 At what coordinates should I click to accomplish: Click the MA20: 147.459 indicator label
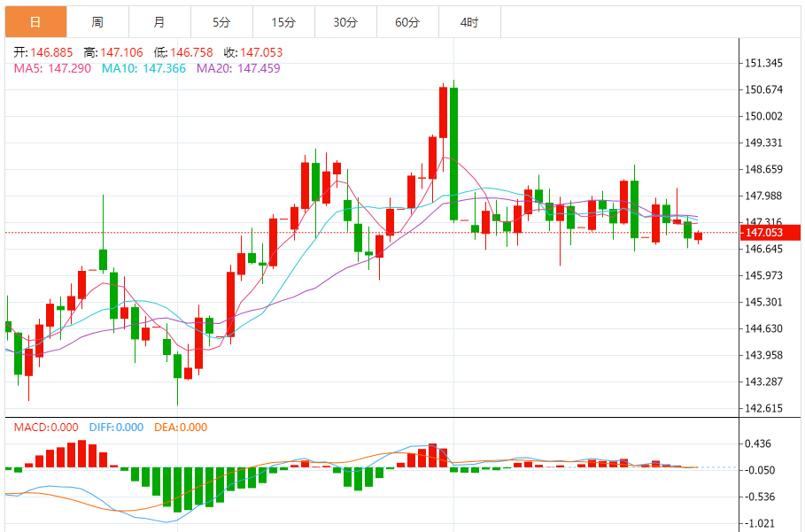coord(239,68)
